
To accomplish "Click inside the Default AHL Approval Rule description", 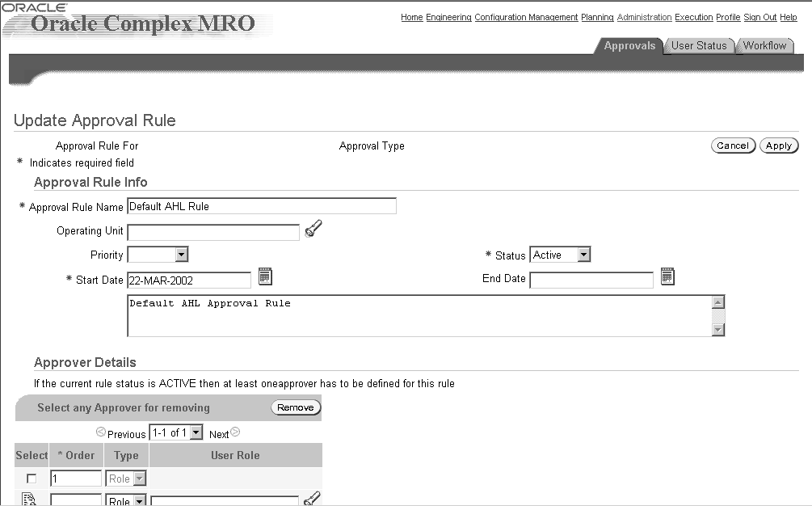I will [420, 316].
